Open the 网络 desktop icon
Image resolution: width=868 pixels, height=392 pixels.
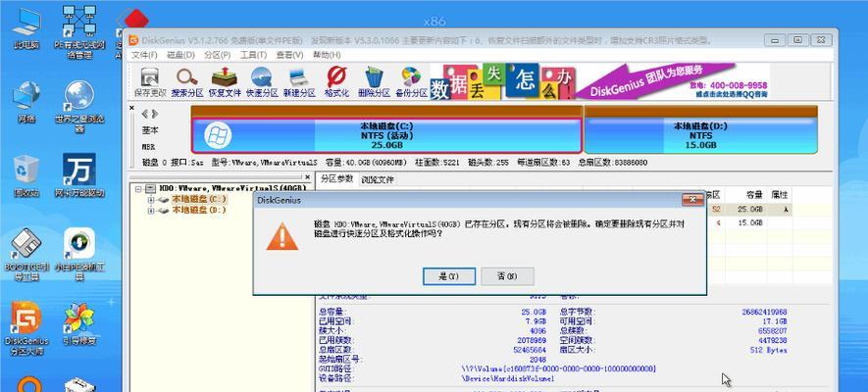(26, 102)
